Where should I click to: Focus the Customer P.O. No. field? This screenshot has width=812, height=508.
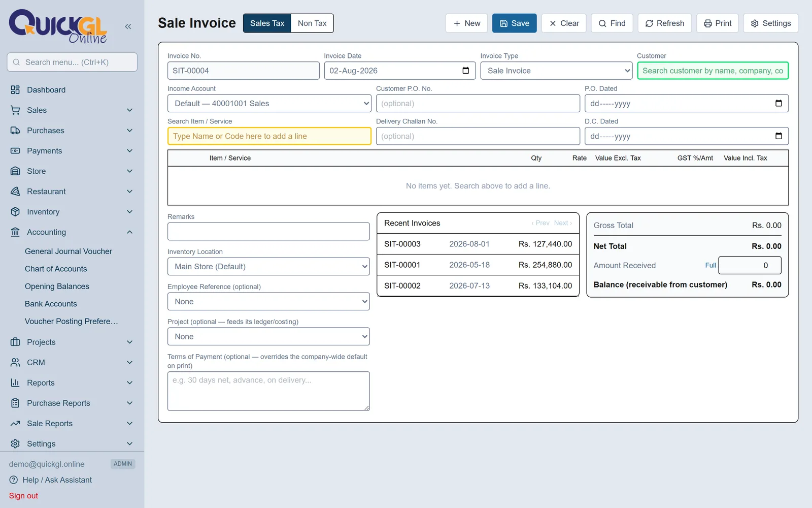(x=478, y=103)
